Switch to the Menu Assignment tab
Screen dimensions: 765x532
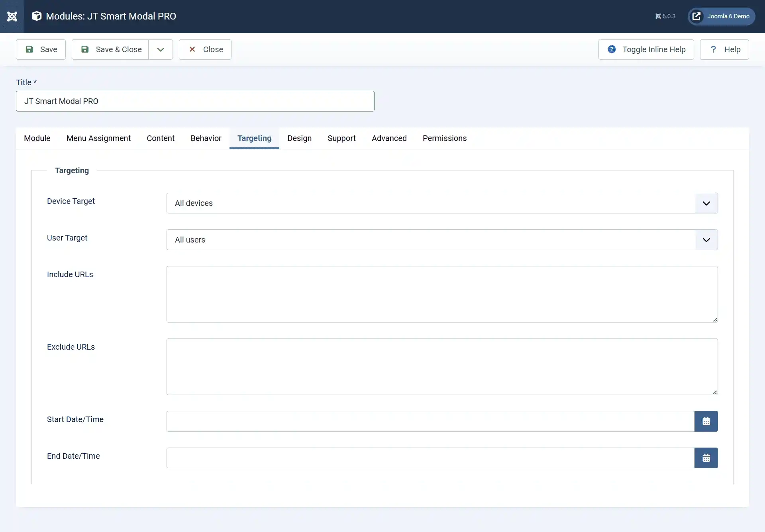(x=98, y=138)
